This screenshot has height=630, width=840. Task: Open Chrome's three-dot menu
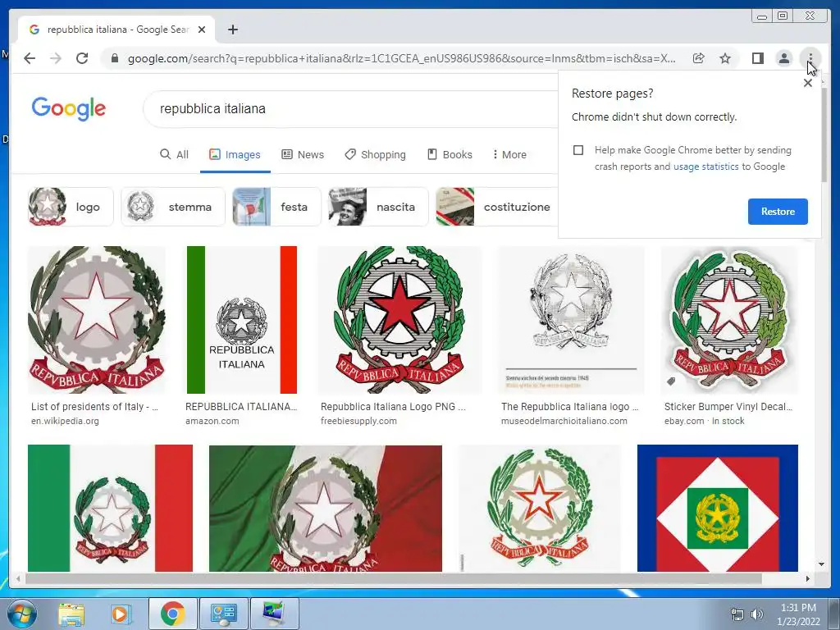pos(810,58)
